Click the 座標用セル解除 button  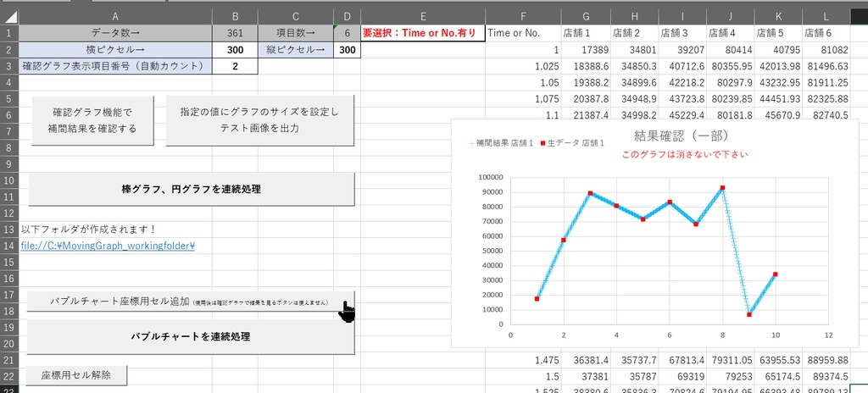click(x=76, y=375)
